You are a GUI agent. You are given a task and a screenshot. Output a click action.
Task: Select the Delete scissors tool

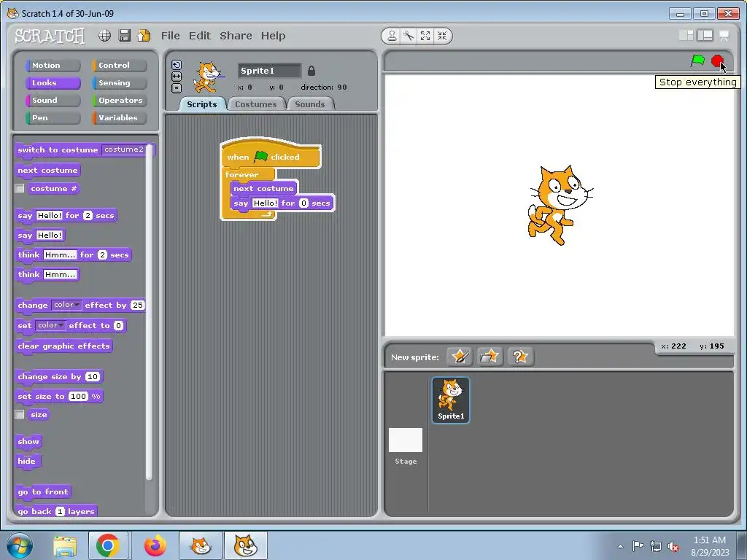tap(409, 36)
